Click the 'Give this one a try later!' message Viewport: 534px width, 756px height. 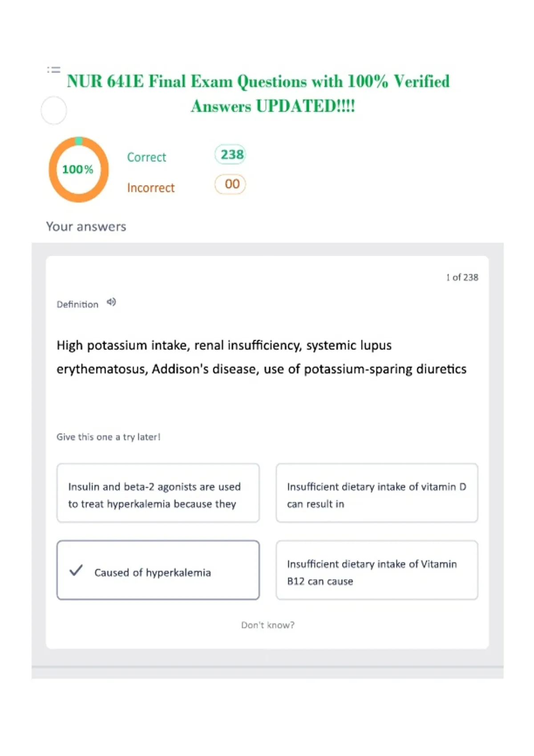[109, 437]
